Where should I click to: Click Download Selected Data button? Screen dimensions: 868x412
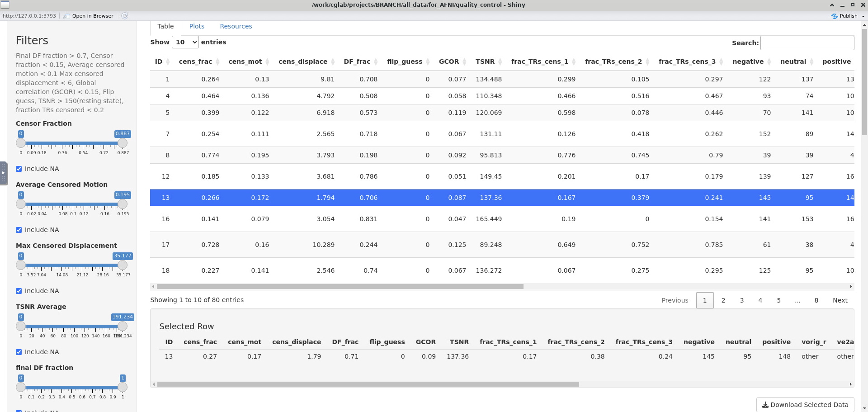[805, 405]
